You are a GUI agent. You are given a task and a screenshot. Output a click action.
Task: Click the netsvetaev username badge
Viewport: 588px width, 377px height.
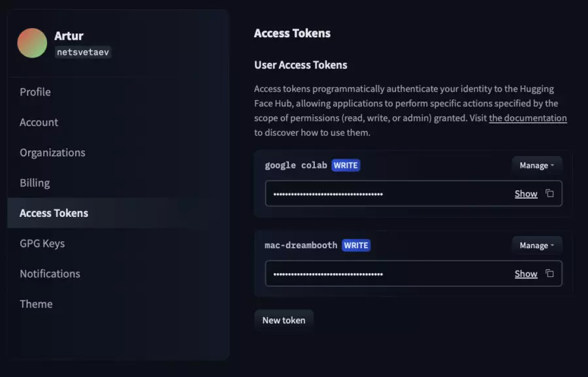coord(83,52)
